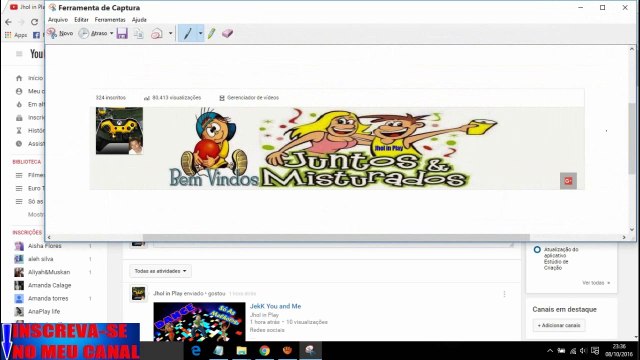Open Microsoft Edge from the taskbar

pyautogui.click(x=196, y=350)
